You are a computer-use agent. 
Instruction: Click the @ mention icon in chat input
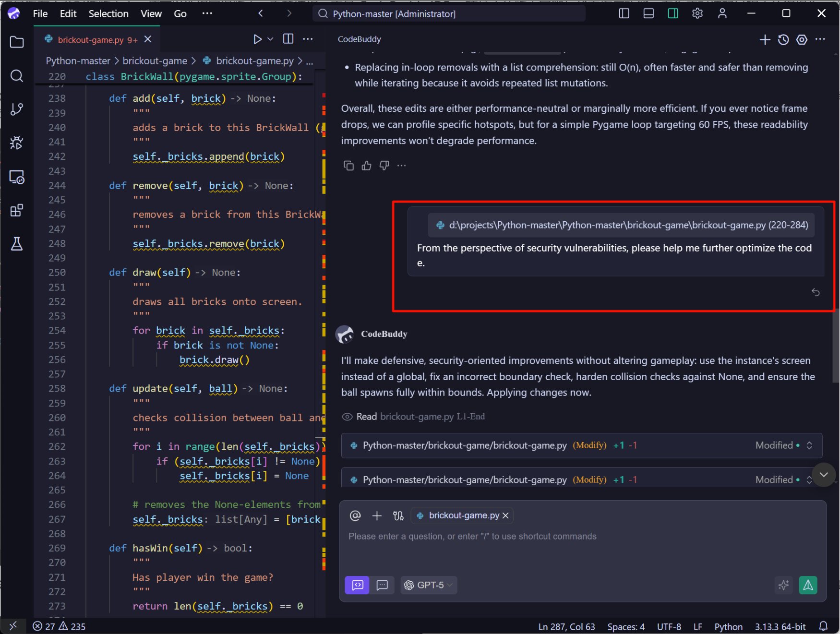pyautogui.click(x=355, y=515)
